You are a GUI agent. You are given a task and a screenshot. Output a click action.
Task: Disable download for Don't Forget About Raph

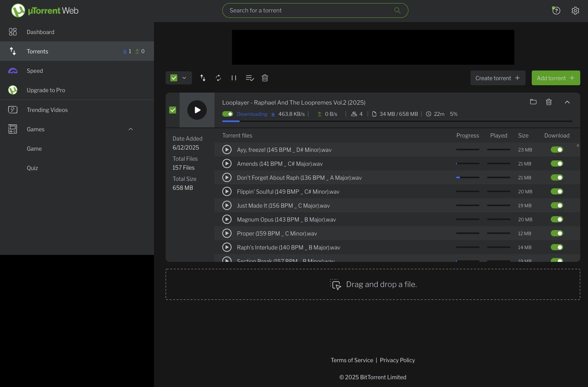pyautogui.click(x=557, y=177)
